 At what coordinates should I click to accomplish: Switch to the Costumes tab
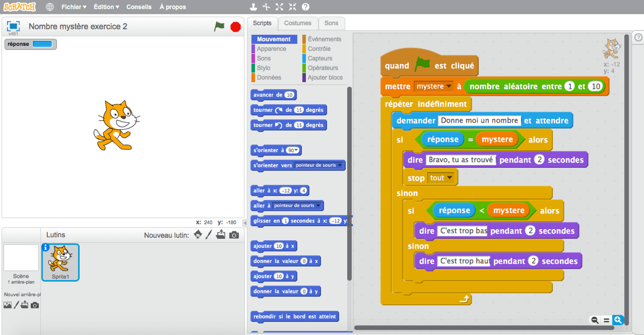tap(298, 23)
